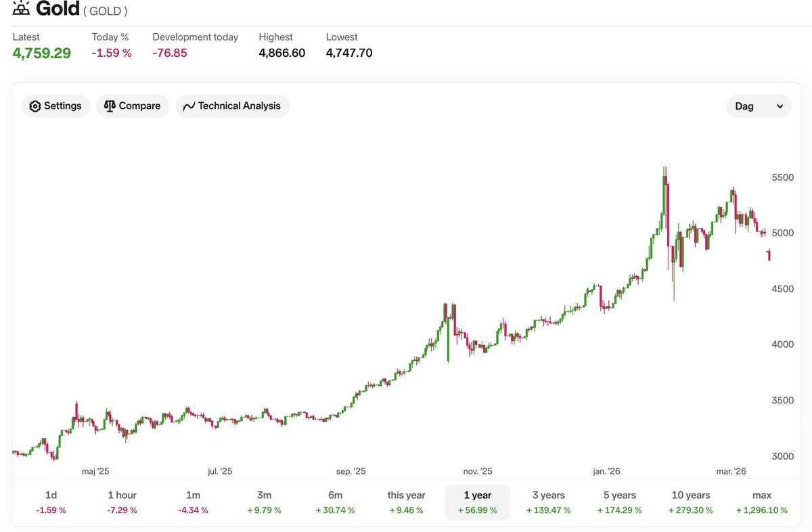This screenshot has width=812, height=532.
Task: Click the 3000 price axis label
Action: (782, 456)
